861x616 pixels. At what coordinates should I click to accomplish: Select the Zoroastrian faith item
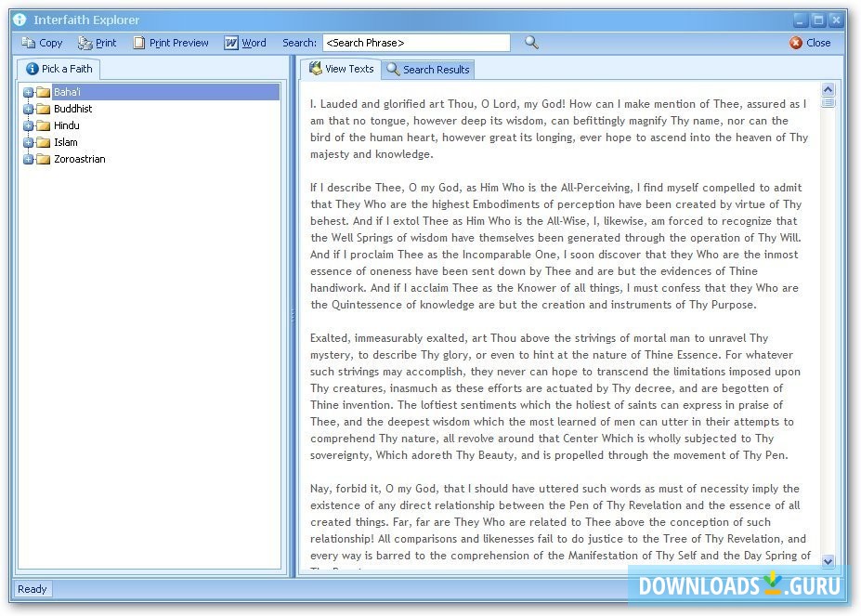pos(80,160)
